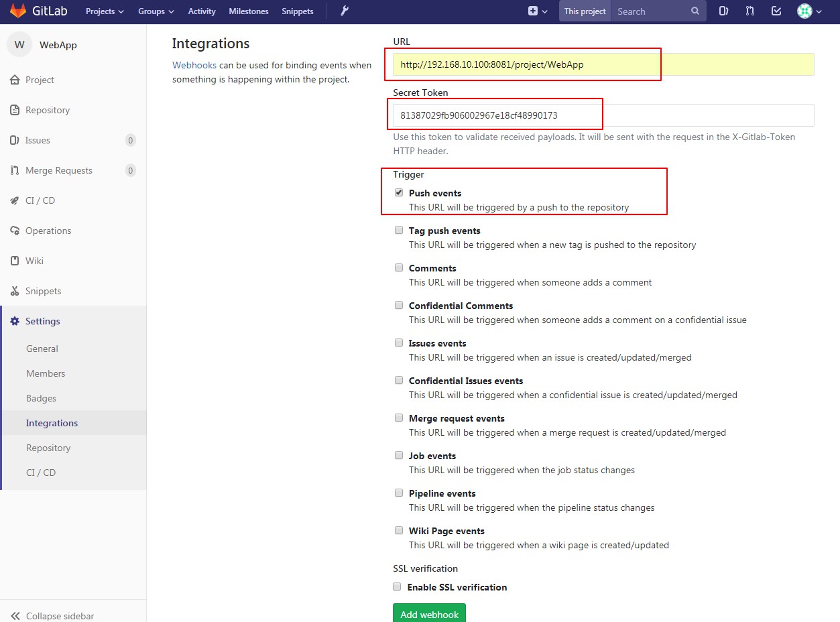
Task: Expand the Groups dropdown menu
Action: point(156,11)
